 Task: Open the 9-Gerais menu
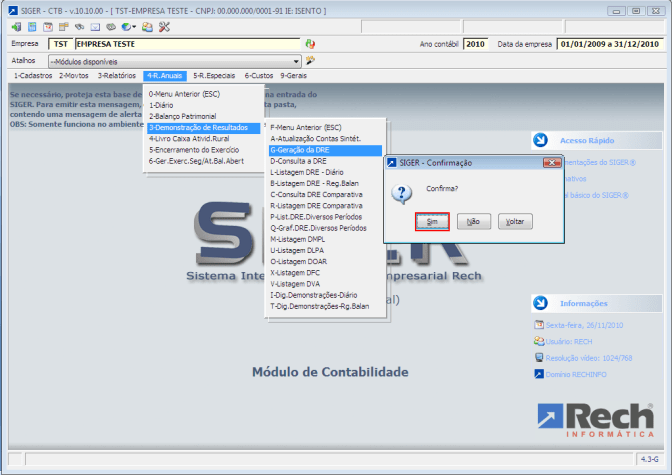click(x=294, y=75)
